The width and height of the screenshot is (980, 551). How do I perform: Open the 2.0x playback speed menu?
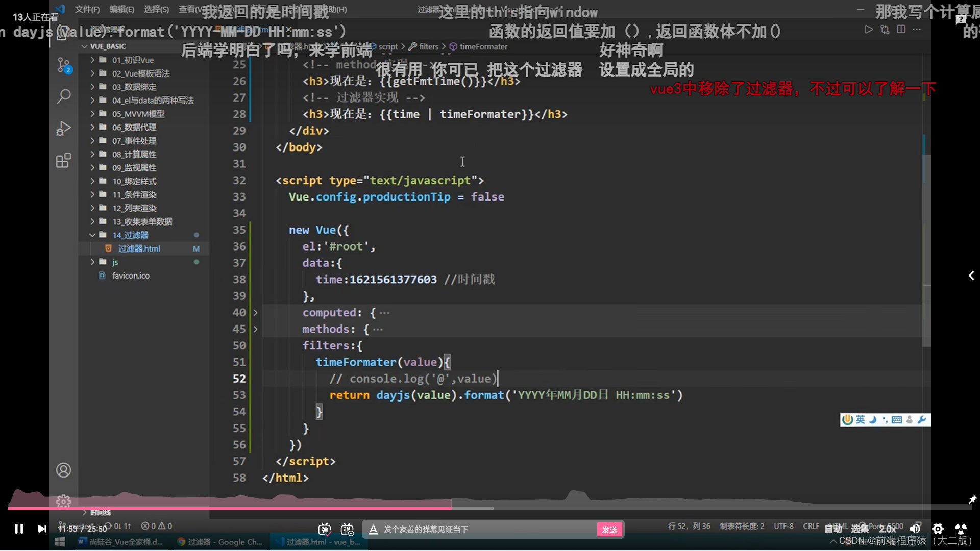click(888, 529)
